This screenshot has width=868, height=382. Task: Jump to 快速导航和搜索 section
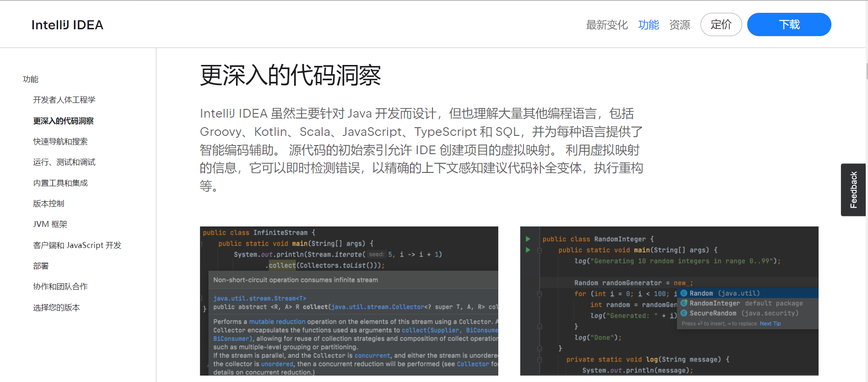click(x=60, y=141)
